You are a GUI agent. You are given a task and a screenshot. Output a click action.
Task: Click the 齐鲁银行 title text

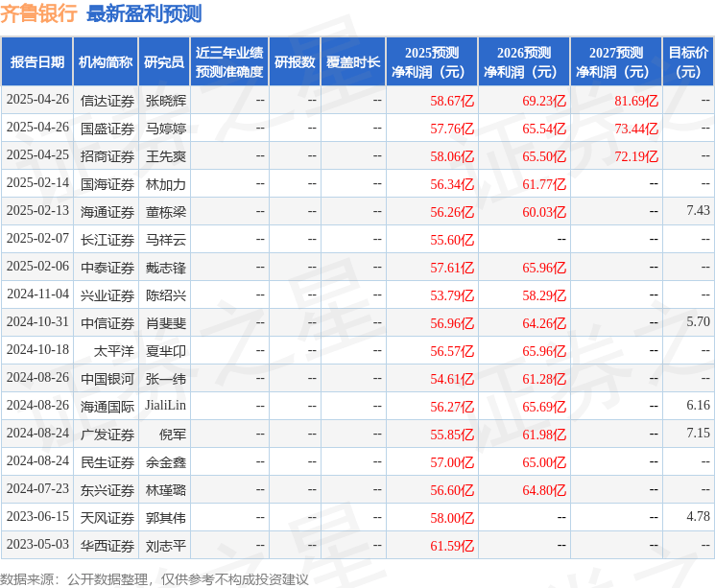pos(38,13)
